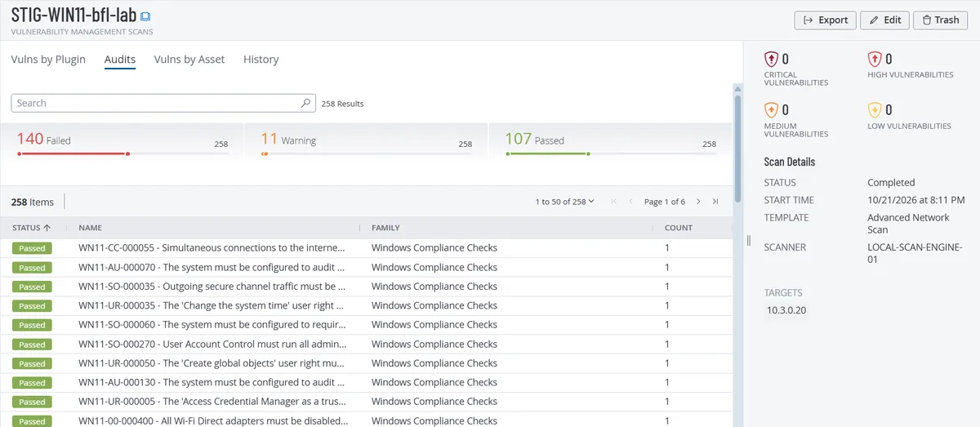This screenshot has width=980, height=427.
Task: Click the medium vulnerabilities shield icon
Action: click(x=771, y=109)
